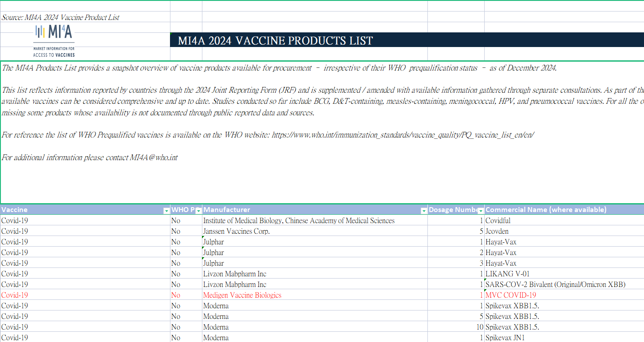Select the Julphar cell in the 2-dose Hayat-Vax row
Image resolution: width=644 pixels, height=342 pixels.
[315, 252]
